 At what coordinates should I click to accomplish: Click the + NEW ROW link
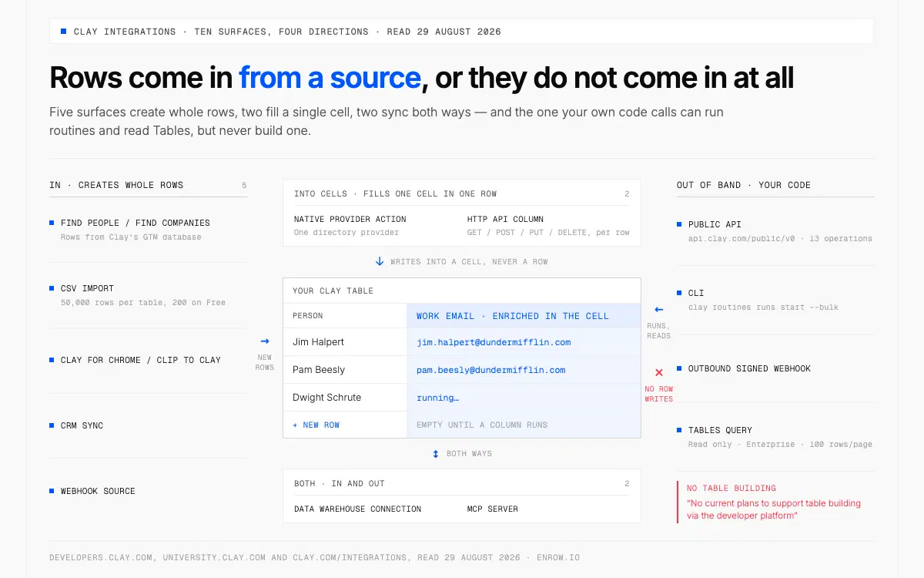tap(316, 425)
